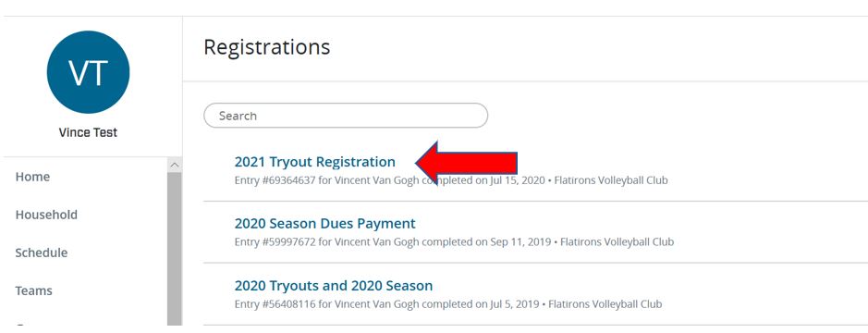Image resolution: width=868 pixels, height=333 pixels.
Task: Click the Entry #56408116 details line
Action: 448,304
